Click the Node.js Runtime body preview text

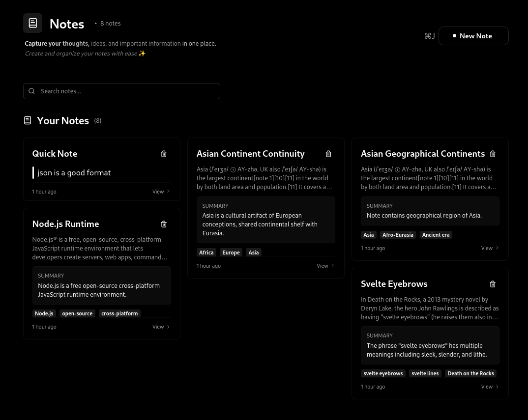pyautogui.click(x=100, y=249)
